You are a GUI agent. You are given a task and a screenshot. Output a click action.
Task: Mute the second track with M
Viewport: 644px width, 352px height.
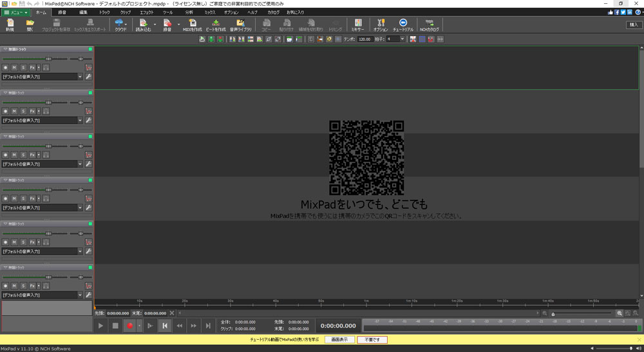(x=14, y=111)
